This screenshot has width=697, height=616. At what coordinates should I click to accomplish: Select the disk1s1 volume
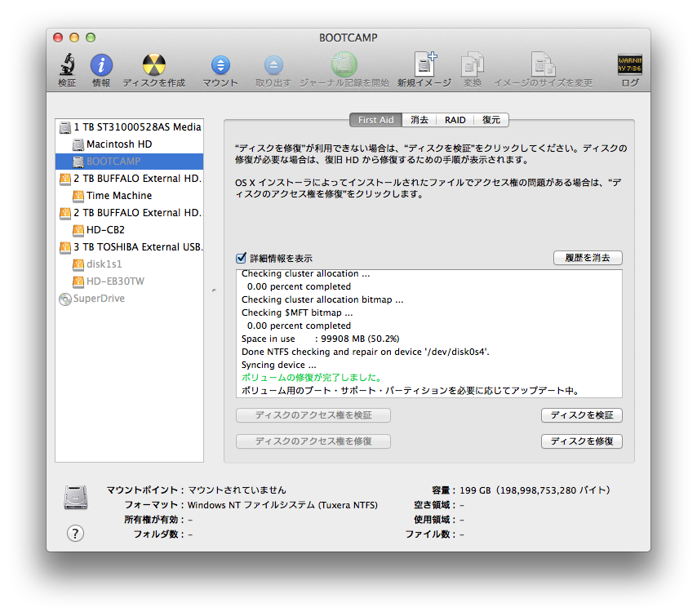(129, 264)
